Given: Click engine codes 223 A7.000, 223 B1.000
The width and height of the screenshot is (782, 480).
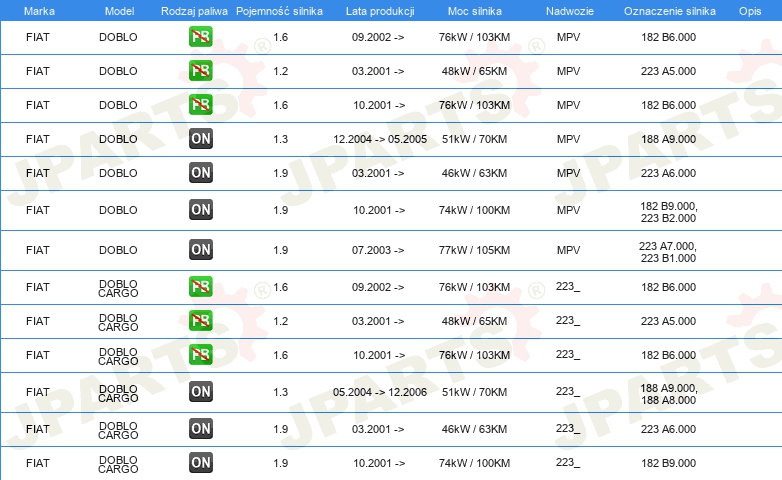Looking at the screenshot, I should (668, 252).
